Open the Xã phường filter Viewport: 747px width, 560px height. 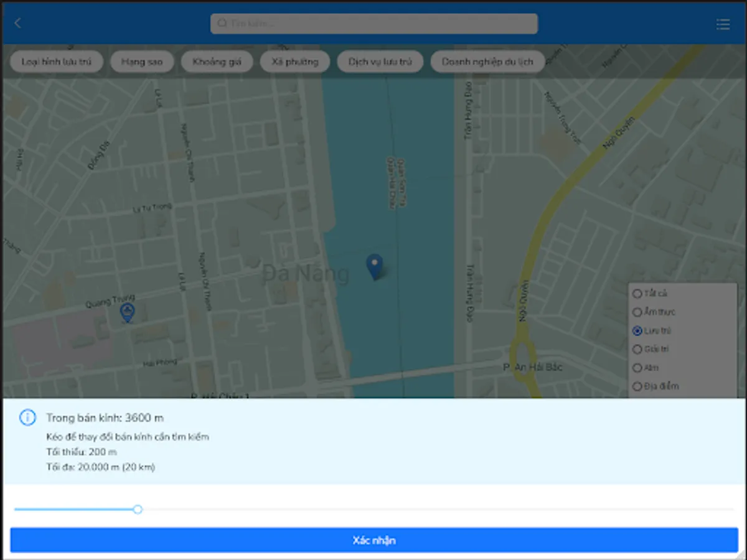[x=295, y=62]
